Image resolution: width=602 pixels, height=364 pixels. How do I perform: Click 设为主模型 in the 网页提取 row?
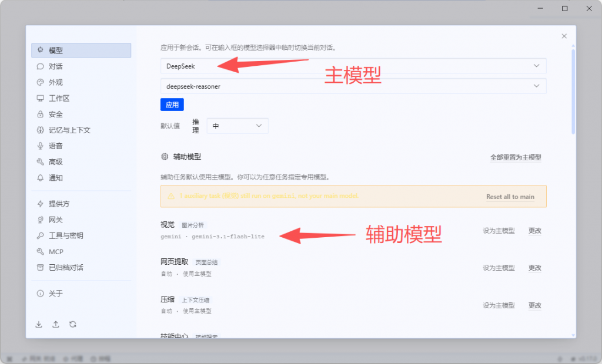point(499,268)
